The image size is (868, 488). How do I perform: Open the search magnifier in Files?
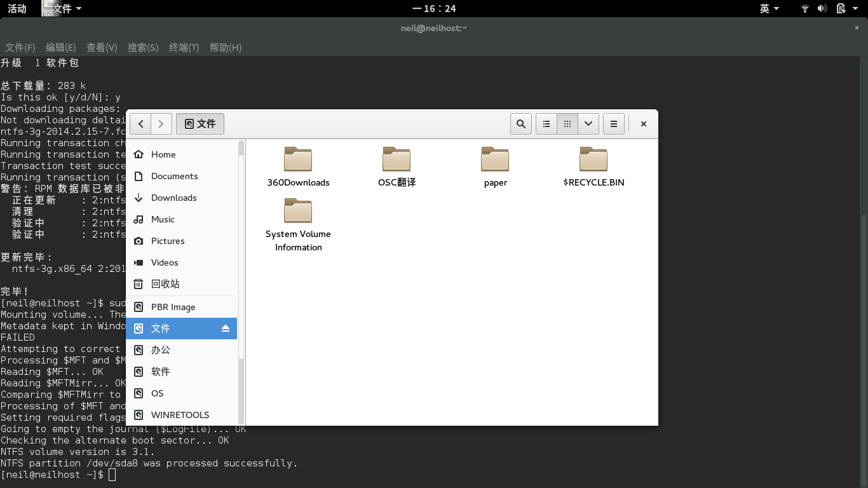[521, 124]
